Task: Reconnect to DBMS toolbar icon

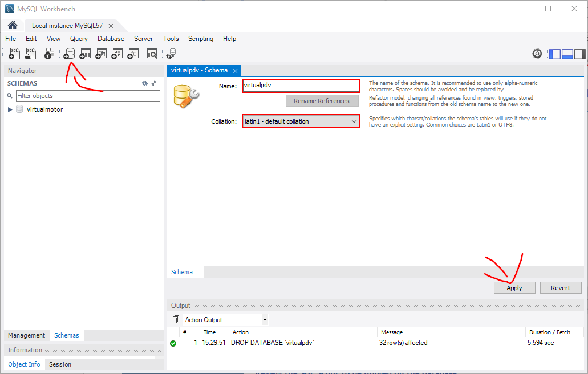Action: [171, 54]
